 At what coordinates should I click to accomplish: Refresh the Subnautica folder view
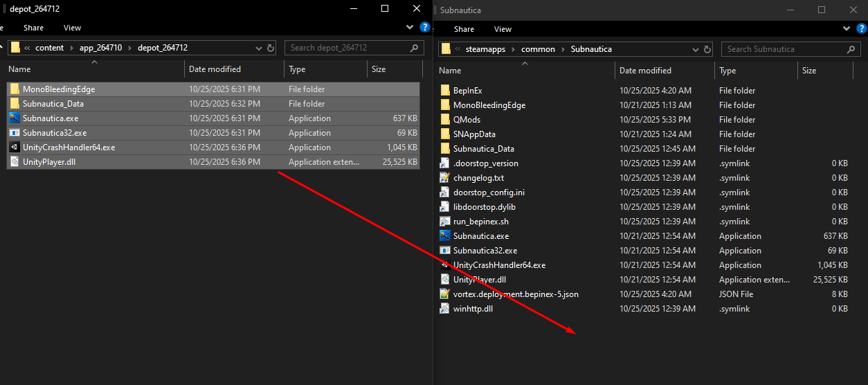click(x=707, y=49)
